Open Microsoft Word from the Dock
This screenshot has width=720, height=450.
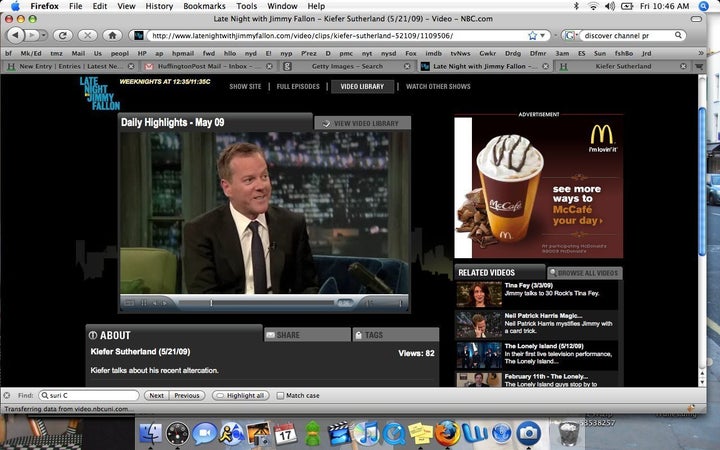click(x=474, y=433)
